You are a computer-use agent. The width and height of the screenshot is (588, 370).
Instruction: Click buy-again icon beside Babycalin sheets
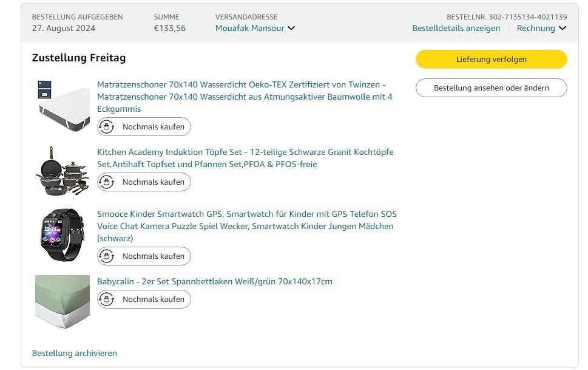pos(107,300)
